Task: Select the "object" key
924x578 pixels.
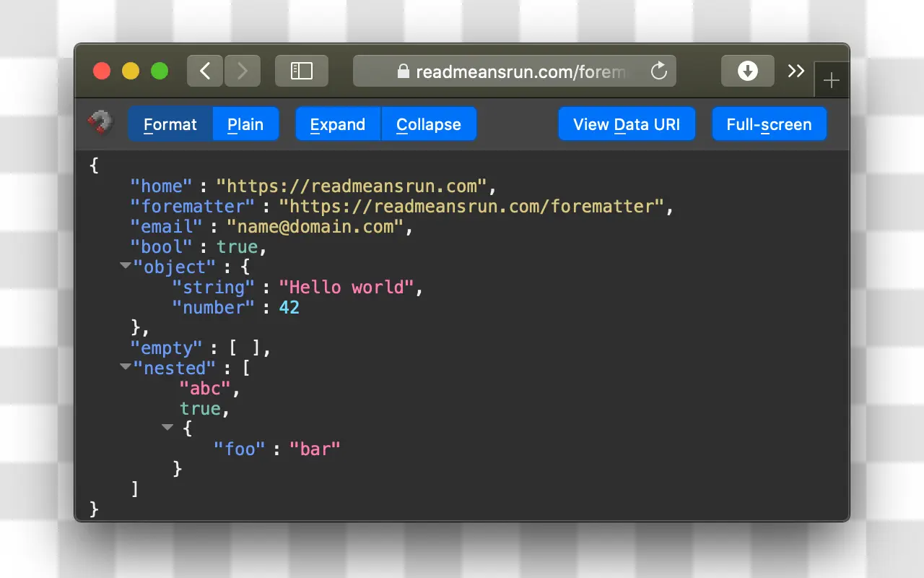Action: click(x=175, y=267)
